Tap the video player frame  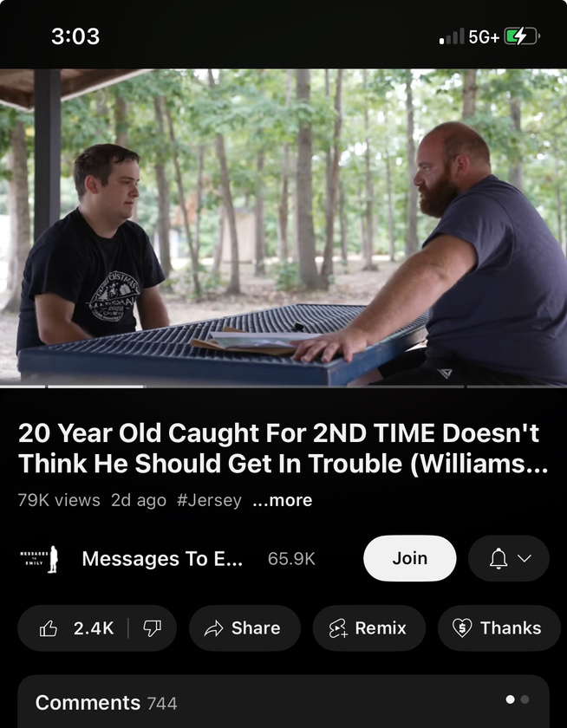pos(283,227)
